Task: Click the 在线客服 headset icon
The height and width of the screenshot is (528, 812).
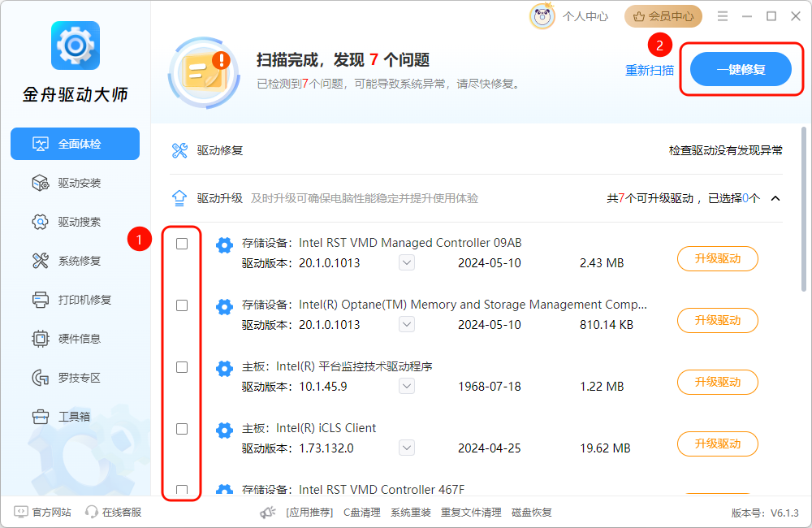Action: 92,512
